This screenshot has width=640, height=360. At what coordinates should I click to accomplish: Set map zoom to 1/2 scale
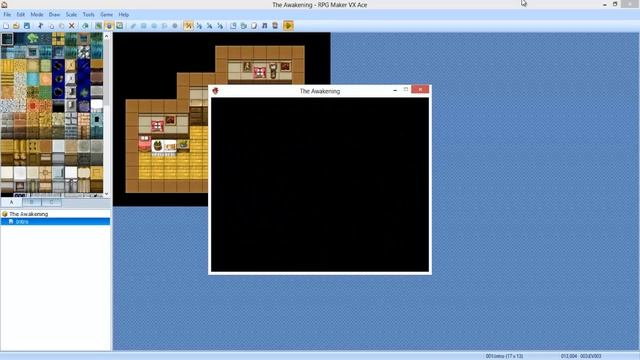click(199, 26)
